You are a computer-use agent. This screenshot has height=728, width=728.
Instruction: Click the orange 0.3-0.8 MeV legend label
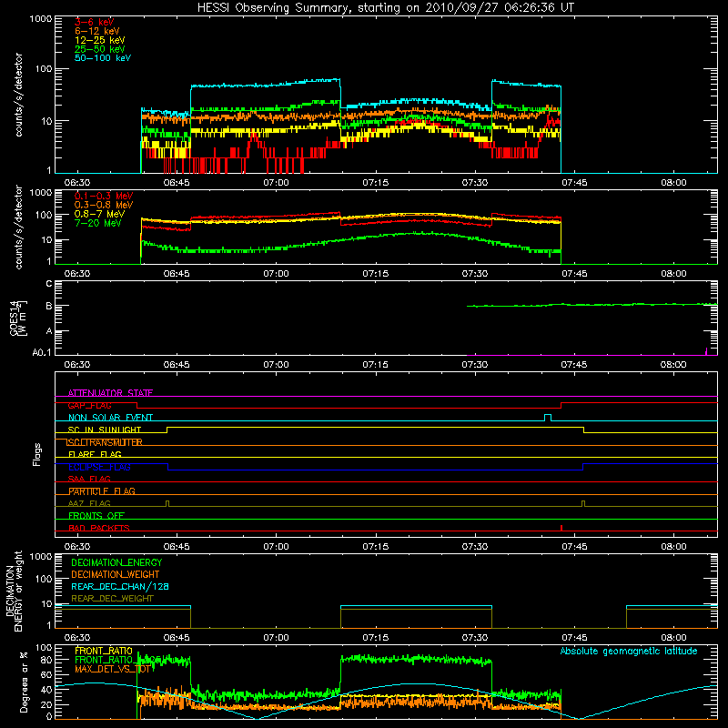point(104,205)
